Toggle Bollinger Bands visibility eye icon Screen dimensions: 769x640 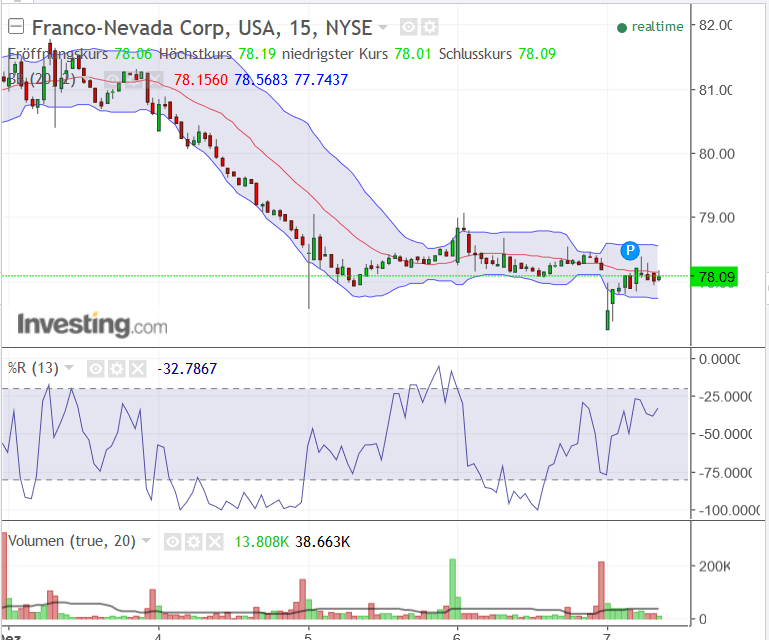click(x=112, y=79)
